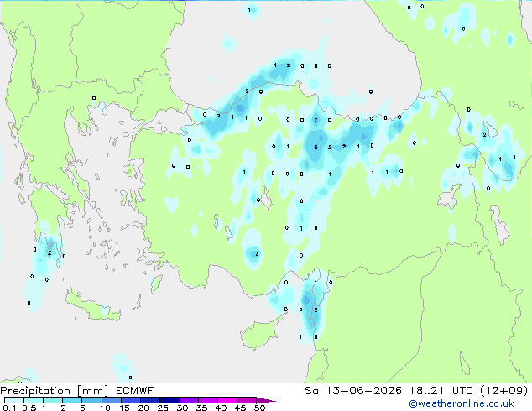Viewport: 532px width, 411px height.
Task: Select the 15–20 mm royal blue legend swatch
Action: pyautogui.click(x=131, y=400)
